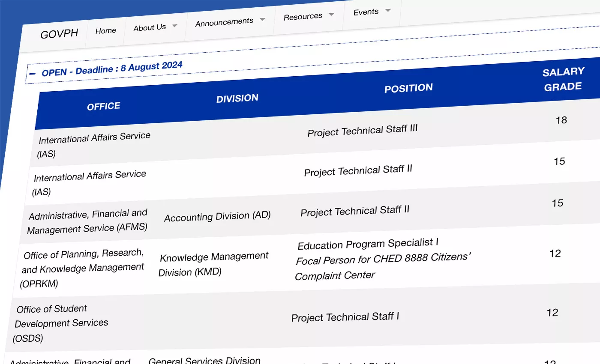
Task: Select the Accounting Division (AD) cell
Action: (217, 217)
